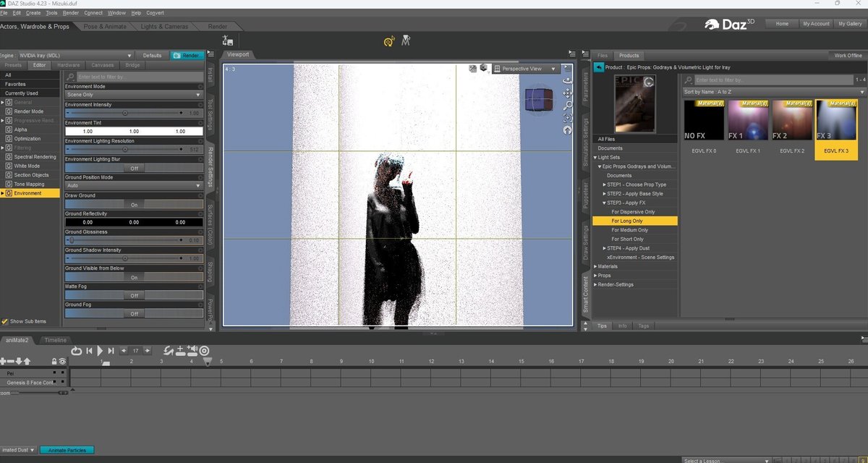868x463 pixels.
Task: Click the zoom magnifier view control
Action: point(568,106)
